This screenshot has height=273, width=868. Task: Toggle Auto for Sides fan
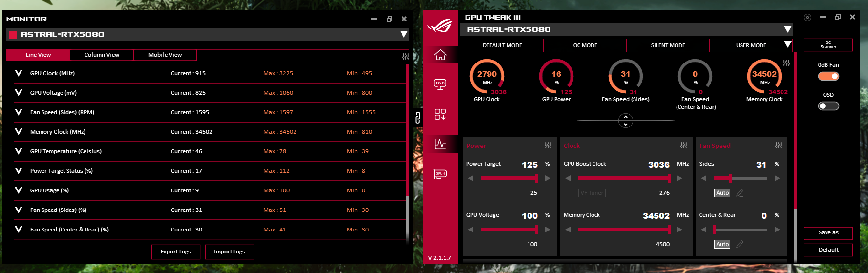(722, 193)
